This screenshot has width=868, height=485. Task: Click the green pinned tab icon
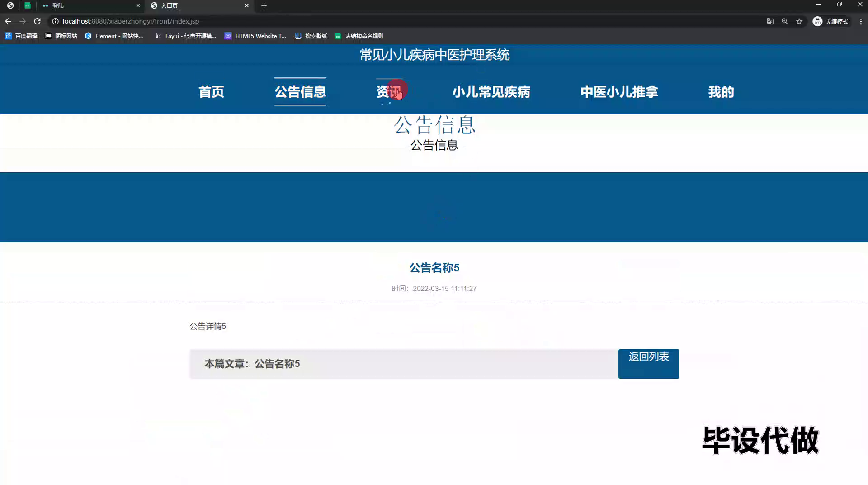coord(28,5)
